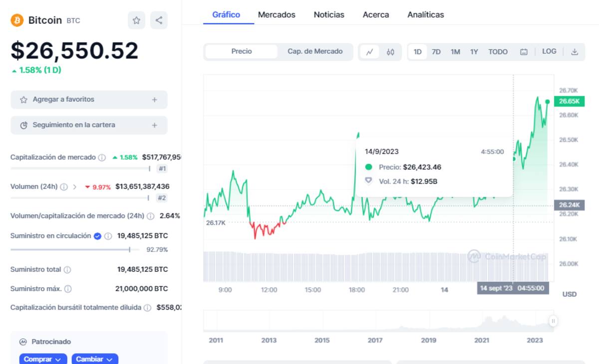599x364 pixels.
Task: Select the Precio chart toggle
Action: pyautogui.click(x=242, y=51)
